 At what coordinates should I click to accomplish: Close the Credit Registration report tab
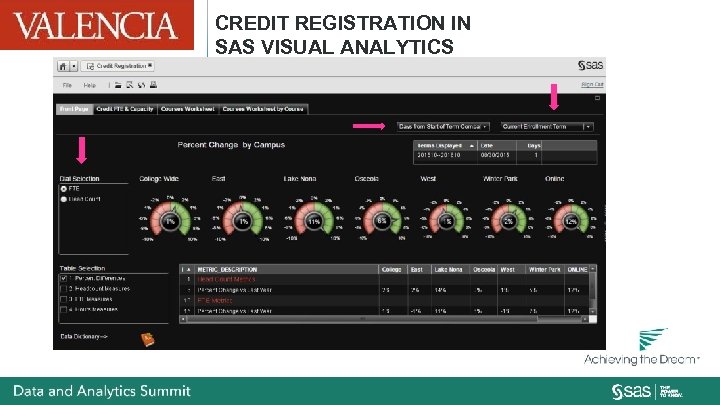pyautogui.click(x=150, y=66)
